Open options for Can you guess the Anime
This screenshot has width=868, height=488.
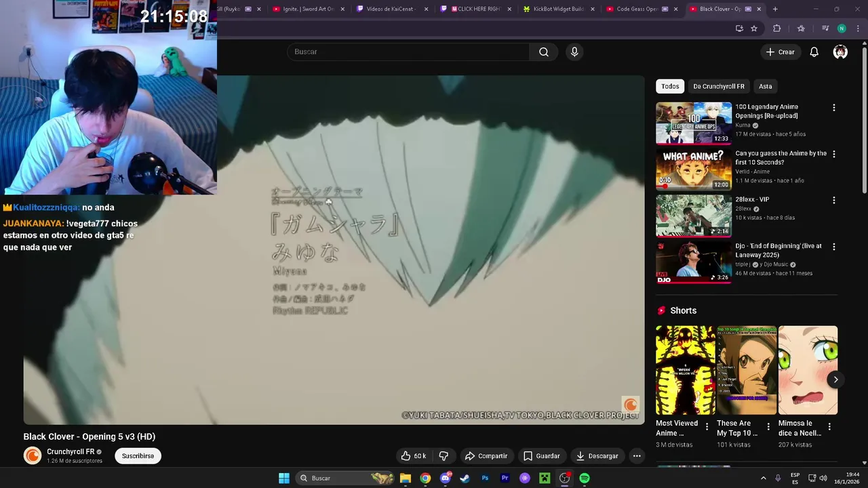pos(833,154)
